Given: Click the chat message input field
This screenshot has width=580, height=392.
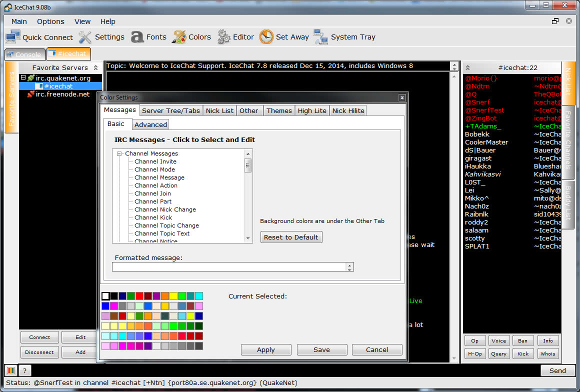Looking at the screenshot, I should 285,370.
